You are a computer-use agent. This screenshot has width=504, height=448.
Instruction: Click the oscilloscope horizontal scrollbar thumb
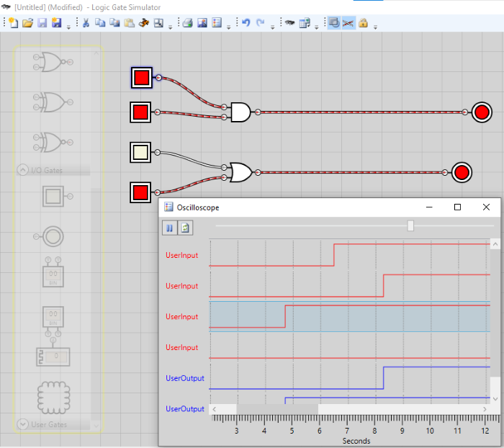click(x=277, y=409)
